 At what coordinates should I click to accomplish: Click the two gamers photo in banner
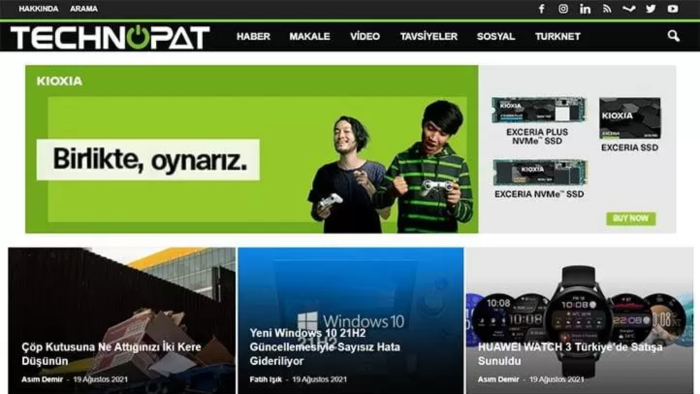click(x=391, y=166)
